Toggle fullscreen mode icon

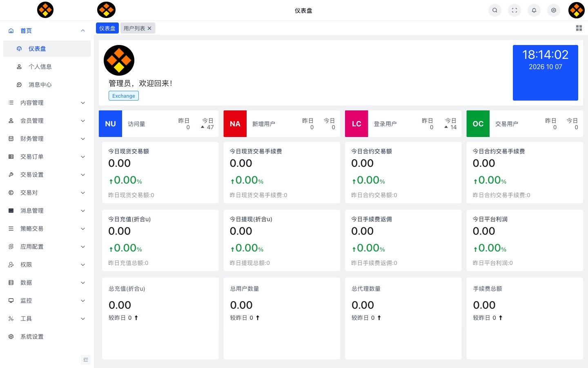(514, 10)
